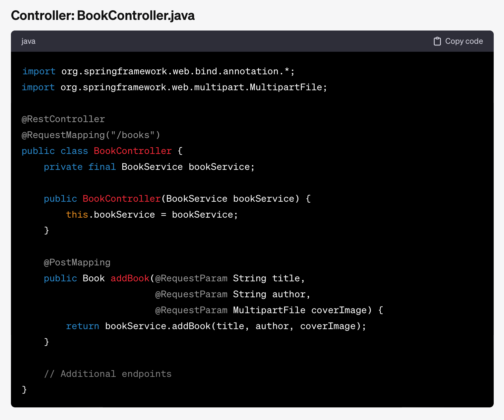504x420 pixels.
Task: Click the class name BookController after 'class'
Action: click(133, 151)
